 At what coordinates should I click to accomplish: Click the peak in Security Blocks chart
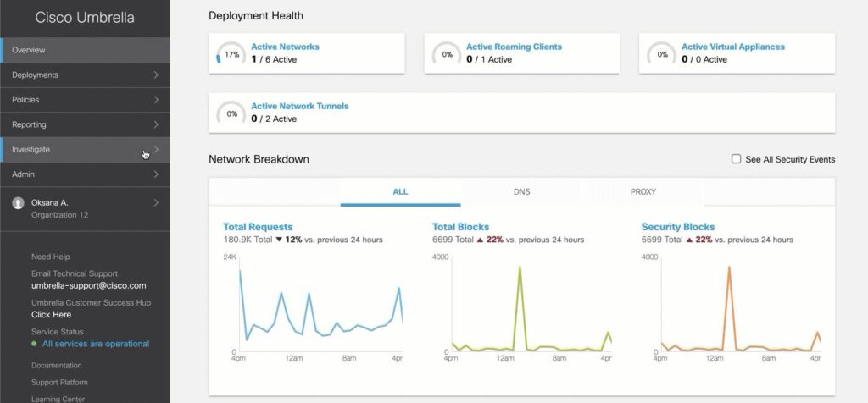730,268
